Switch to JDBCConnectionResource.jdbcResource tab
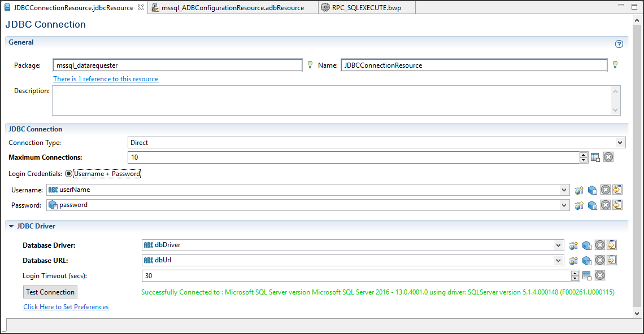 tap(73, 7)
